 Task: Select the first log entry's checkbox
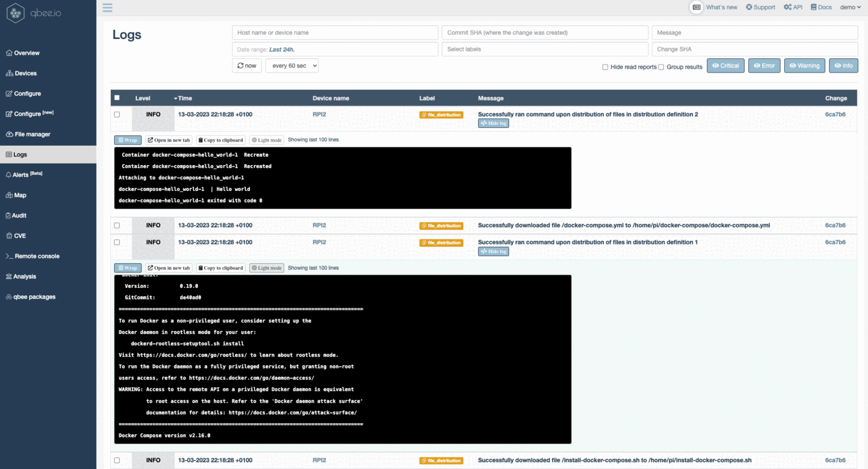tap(117, 114)
